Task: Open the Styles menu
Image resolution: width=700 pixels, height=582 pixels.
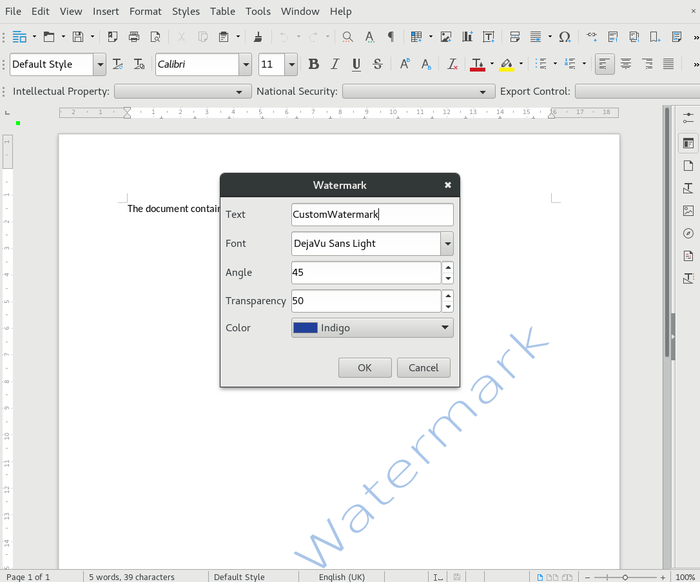Action: (x=185, y=11)
